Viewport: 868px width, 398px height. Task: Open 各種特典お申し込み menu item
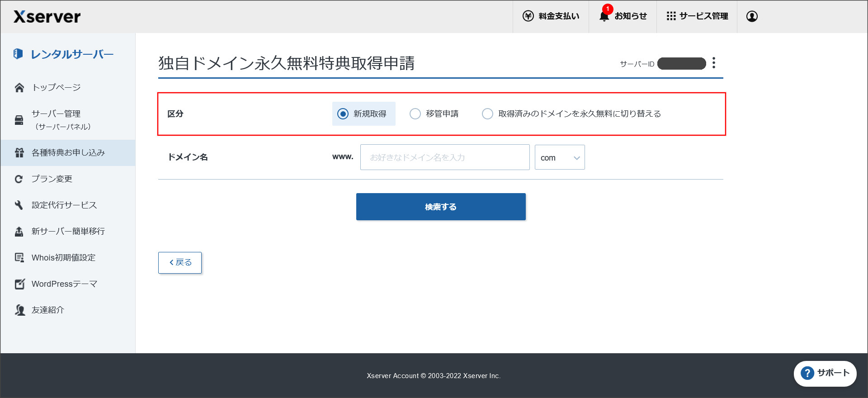click(68, 153)
